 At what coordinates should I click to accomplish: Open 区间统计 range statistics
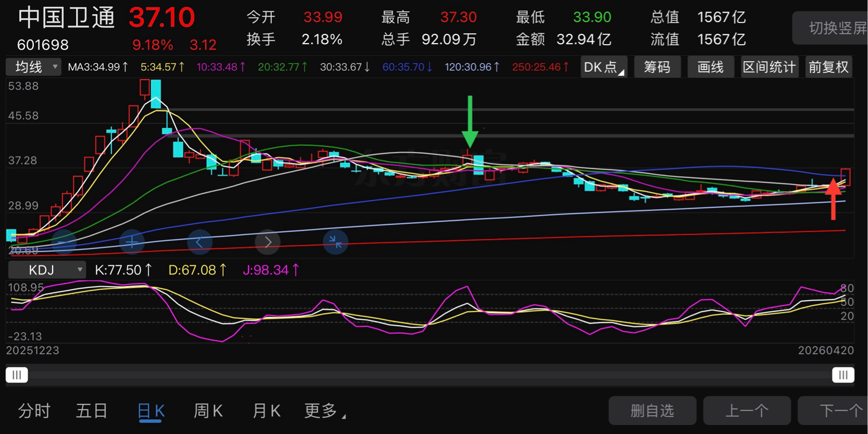769,67
